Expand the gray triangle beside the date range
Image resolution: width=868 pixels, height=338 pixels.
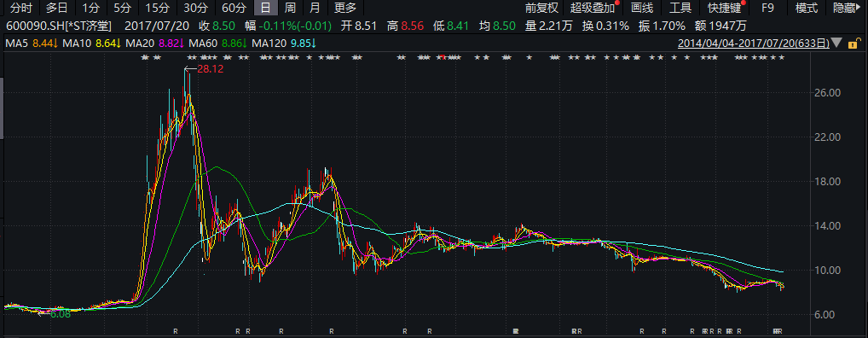[836, 43]
